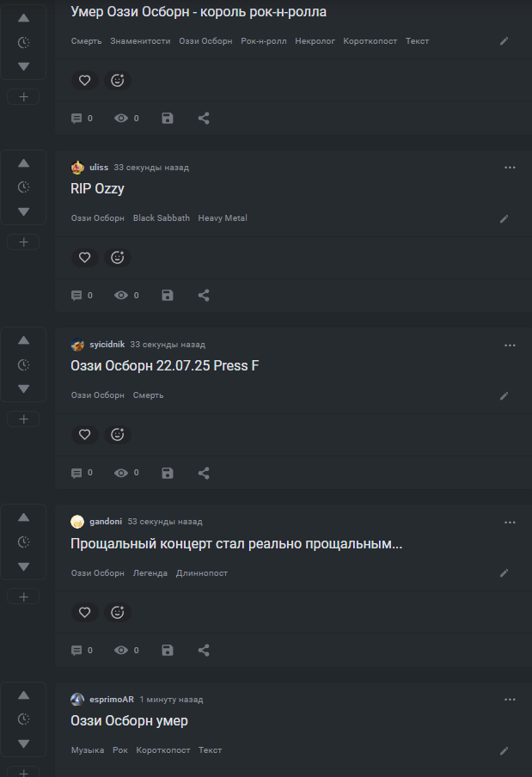The width and height of the screenshot is (532, 777).
Task: Toggle heart like on syicidnik's post
Action: coord(84,435)
